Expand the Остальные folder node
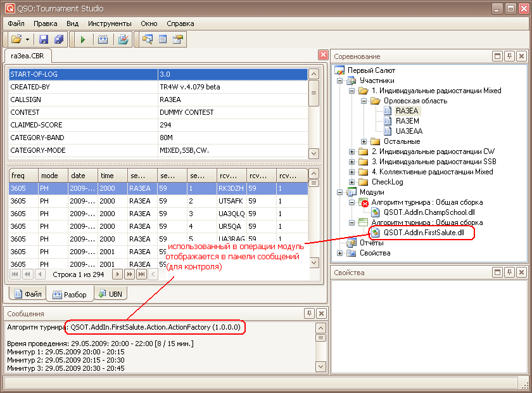The height and width of the screenshot is (393, 532). pyautogui.click(x=364, y=141)
